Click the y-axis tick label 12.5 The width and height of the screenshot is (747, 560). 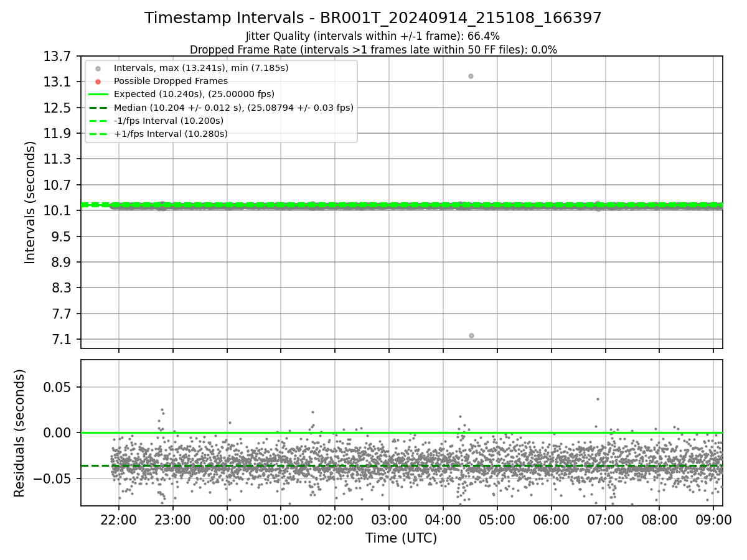pyautogui.click(x=59, y=108)
